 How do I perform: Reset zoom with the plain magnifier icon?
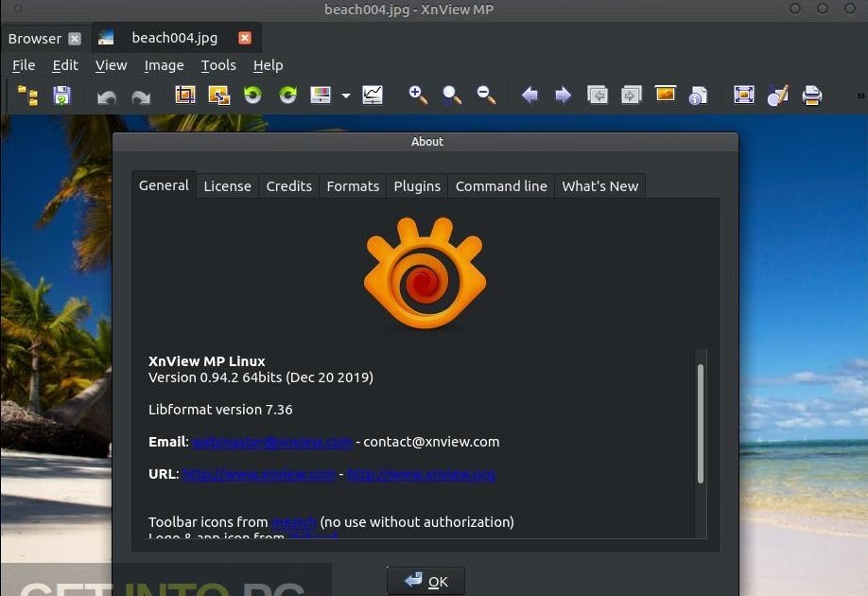pos(452,96)
